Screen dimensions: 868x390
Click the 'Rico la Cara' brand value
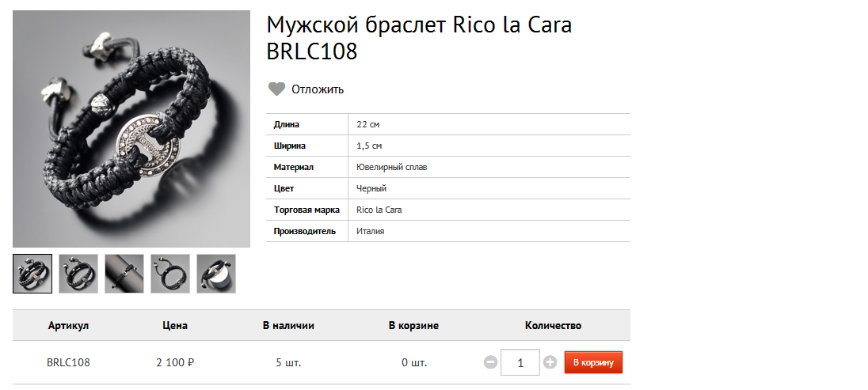(379, 210)
